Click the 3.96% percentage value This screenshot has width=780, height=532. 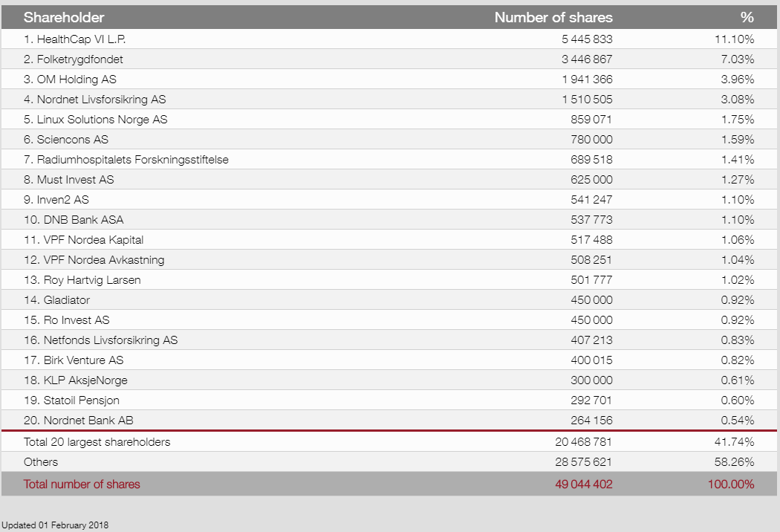pyautogui.click(x=738, y=79)
